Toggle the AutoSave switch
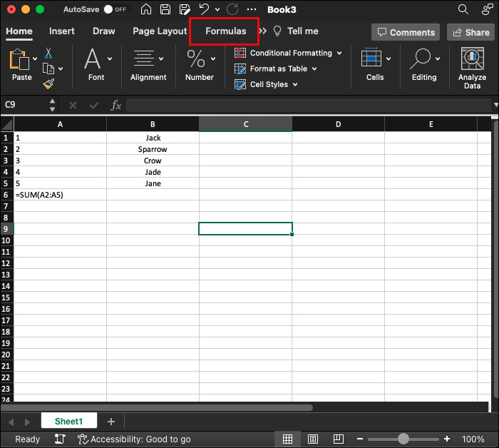 (114, 10)
